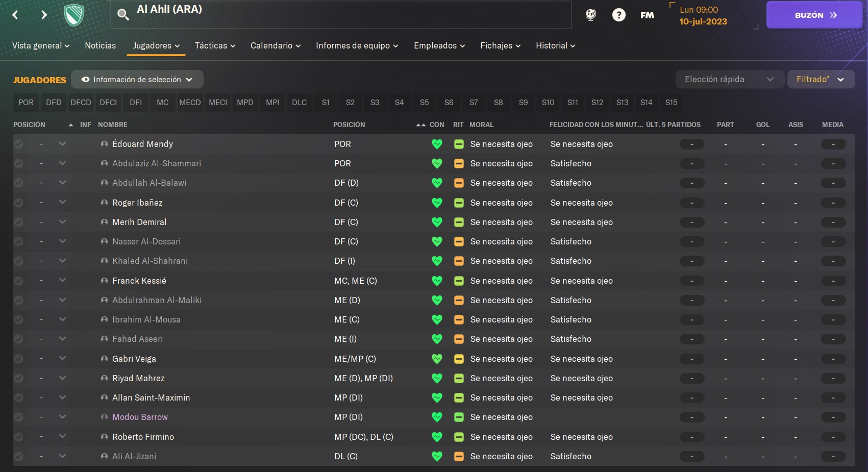Open Franck Kessié's player info icon
Image resolution: width=868 pixels, height=472 pixels.
coord(104,281)
